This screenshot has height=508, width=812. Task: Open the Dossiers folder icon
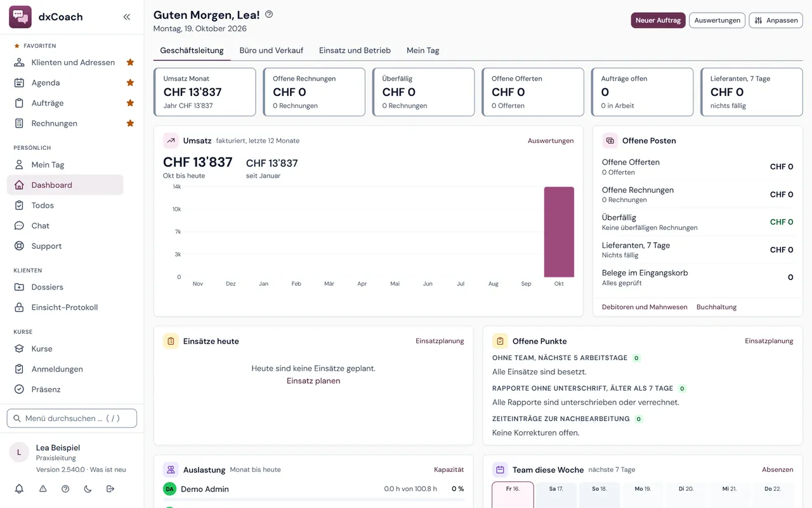coord(19,287)
